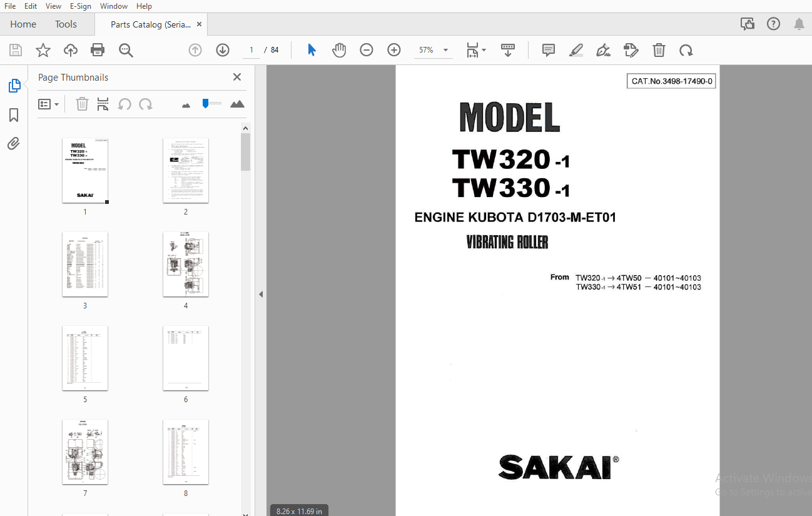Go to the next page arrow
The image size is (812, 516).
coord(223,50)
